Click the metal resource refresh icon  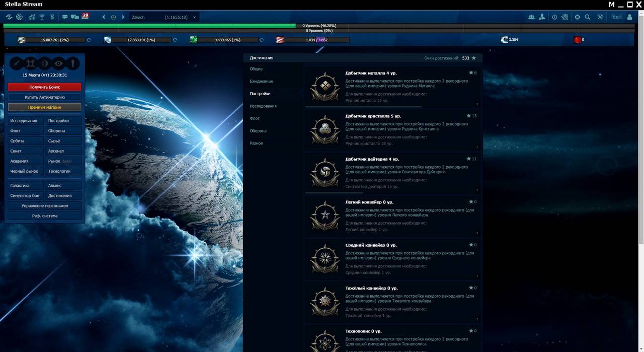[89, 40]
